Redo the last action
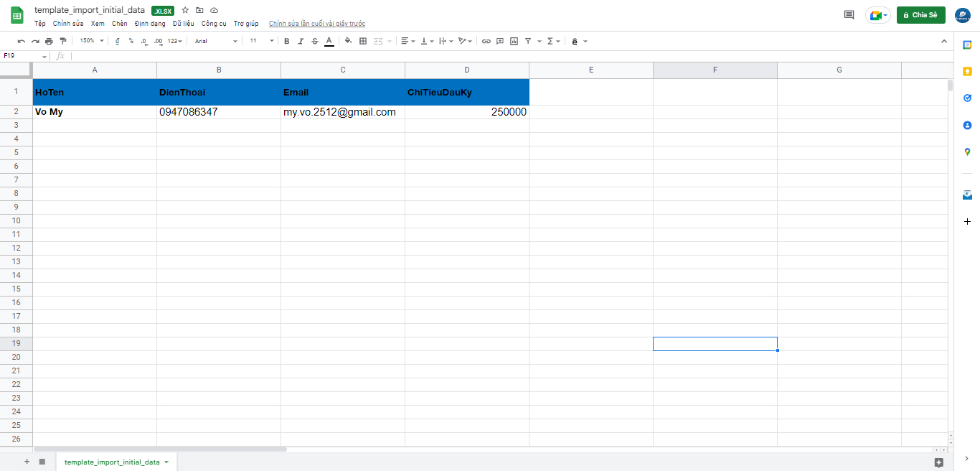 point(35,41)
